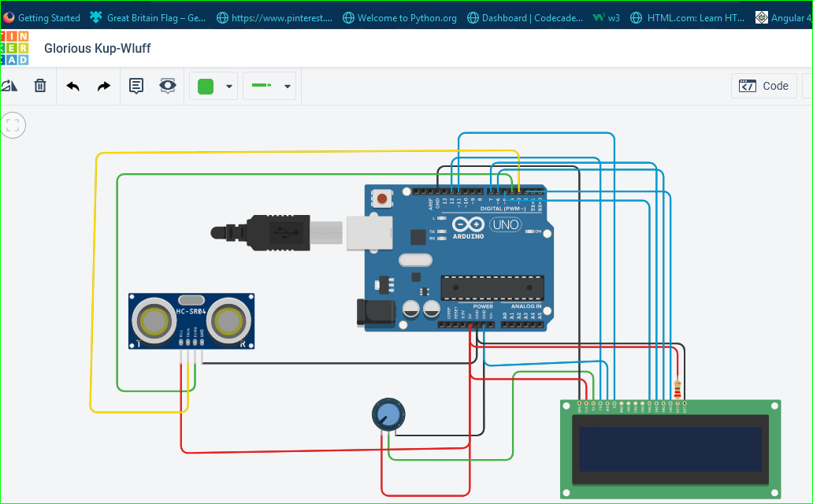Viewport: 813px width, 504px height.
Task: Open the notes tool
Action: 135,86
